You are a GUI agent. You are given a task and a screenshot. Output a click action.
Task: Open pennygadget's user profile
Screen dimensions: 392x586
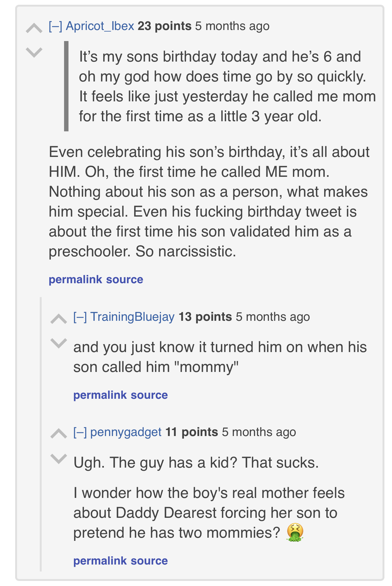tap(126, 432)
